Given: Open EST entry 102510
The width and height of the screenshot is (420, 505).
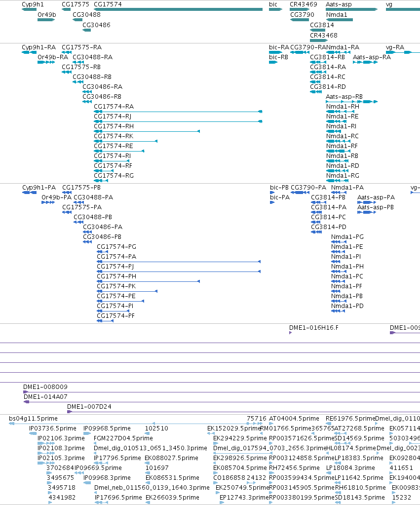Looking at the screenshot, I should point(156,428).
